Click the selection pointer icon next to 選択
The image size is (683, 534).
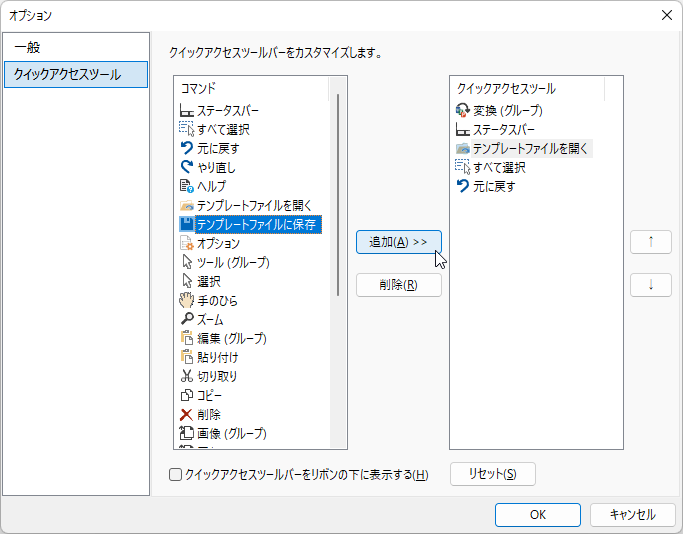(x=186, y=281)
